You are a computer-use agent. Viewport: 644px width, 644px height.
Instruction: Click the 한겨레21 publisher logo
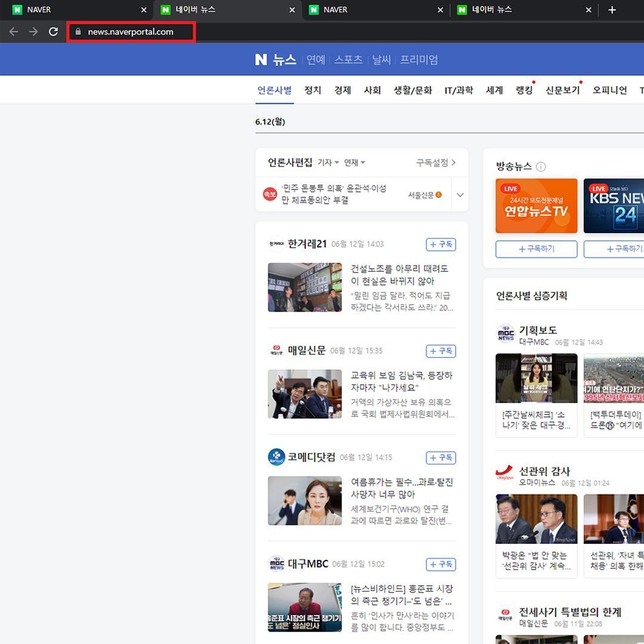(x=277, y=243)
